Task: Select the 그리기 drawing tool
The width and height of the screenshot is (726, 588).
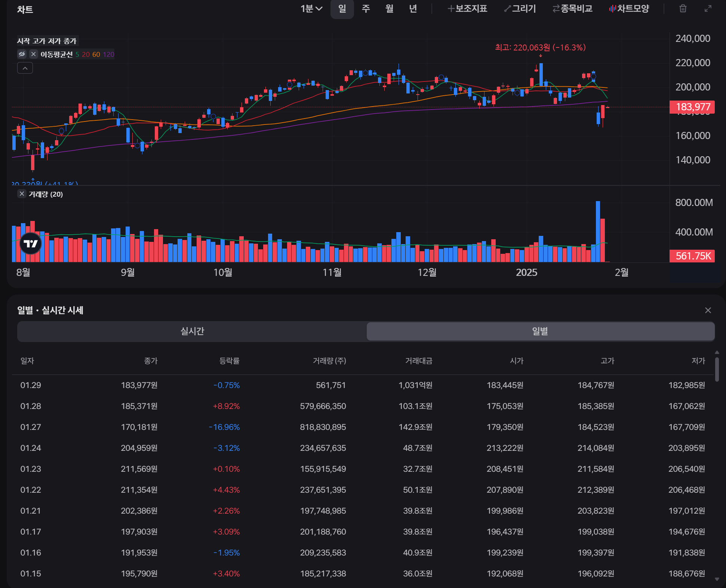Action: tap(520, 9)
